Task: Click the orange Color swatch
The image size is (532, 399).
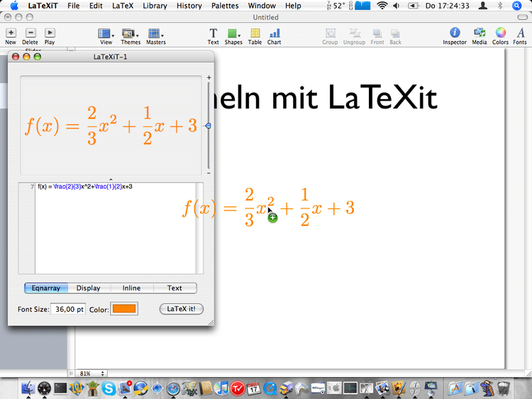Action: point(123,309)
